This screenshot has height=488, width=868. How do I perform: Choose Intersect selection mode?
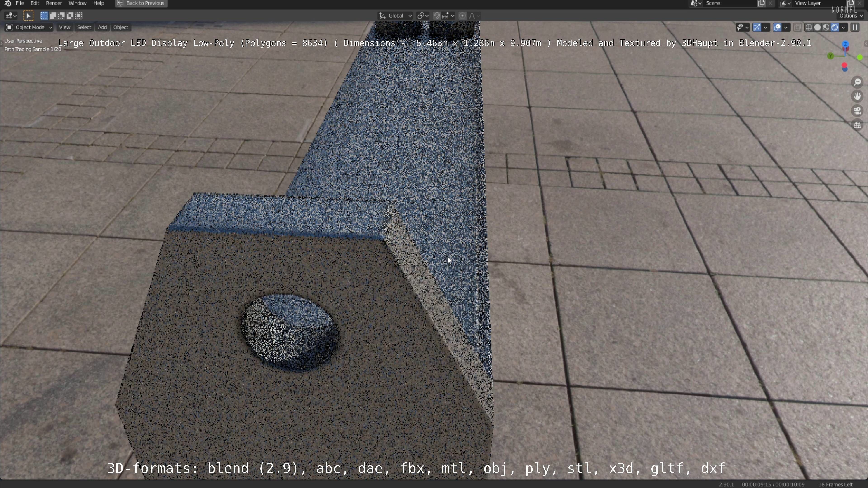(79, 16)
